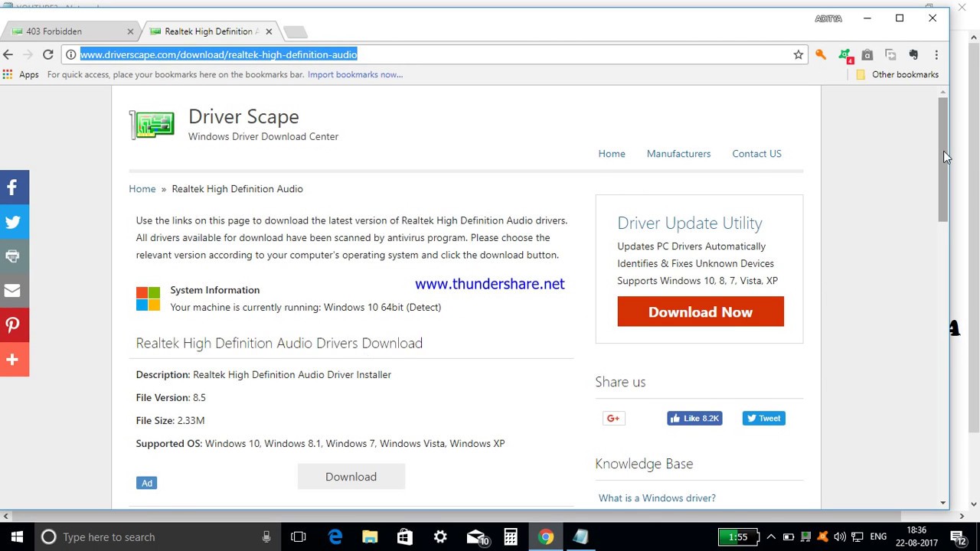
Task: Open Settings gear on the taskbar
Action: (440, 536)
